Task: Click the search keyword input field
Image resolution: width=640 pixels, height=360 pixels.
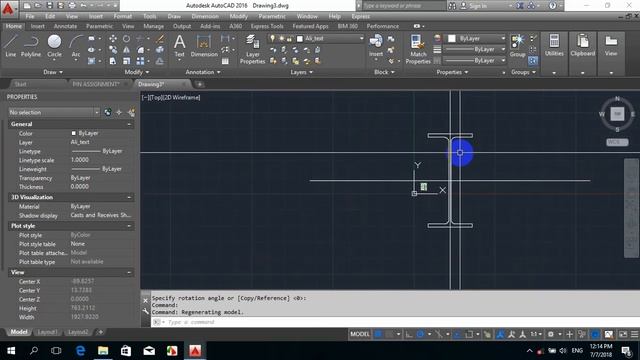Action: tap(404, 6)
